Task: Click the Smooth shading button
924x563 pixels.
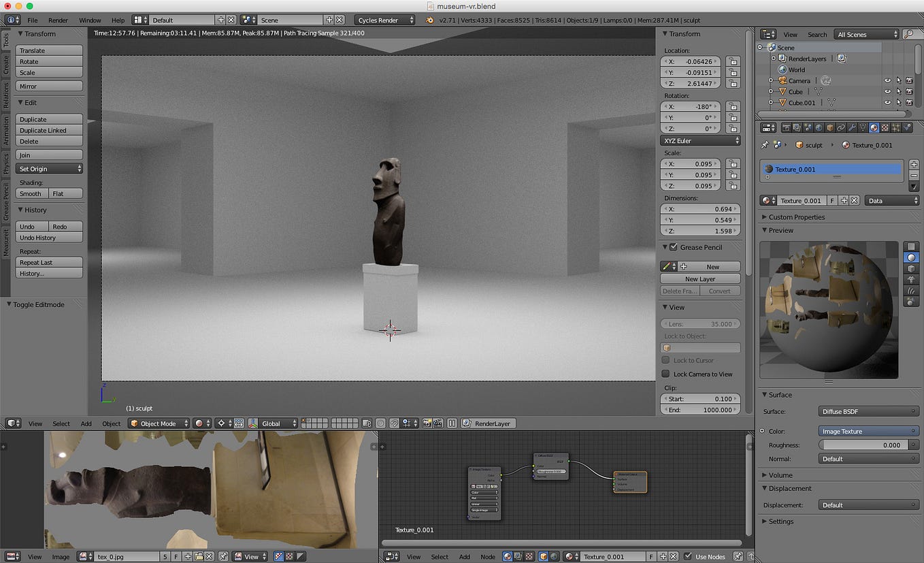Action: 32,193
